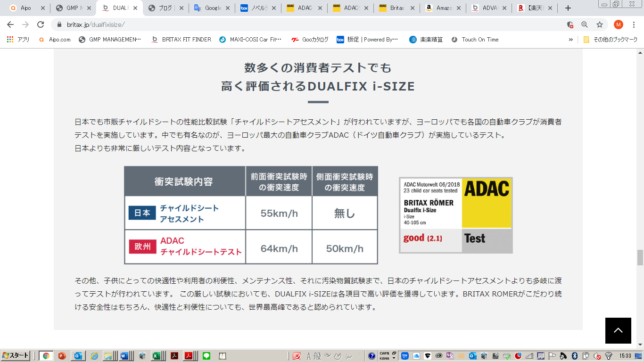This screenshot has width=644, height=362.
Task: Open the OneNote clipper tray icon
Action: (x=450, y=356)
